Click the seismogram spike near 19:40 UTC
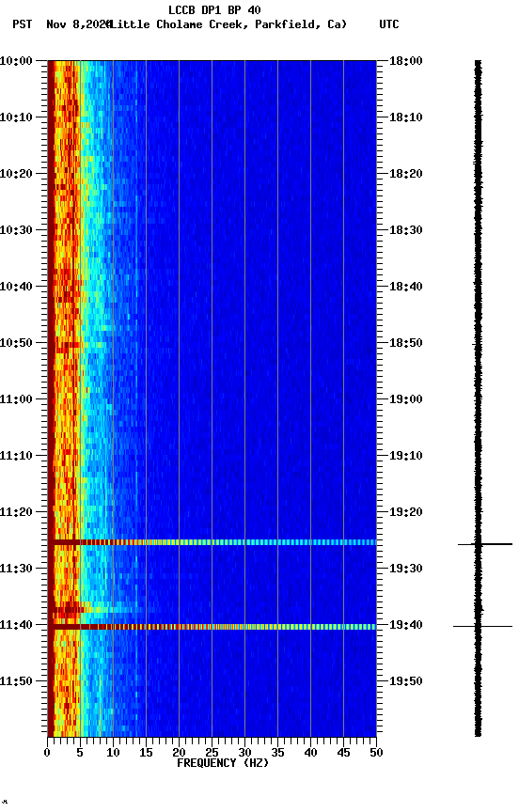 click(482, 627)
